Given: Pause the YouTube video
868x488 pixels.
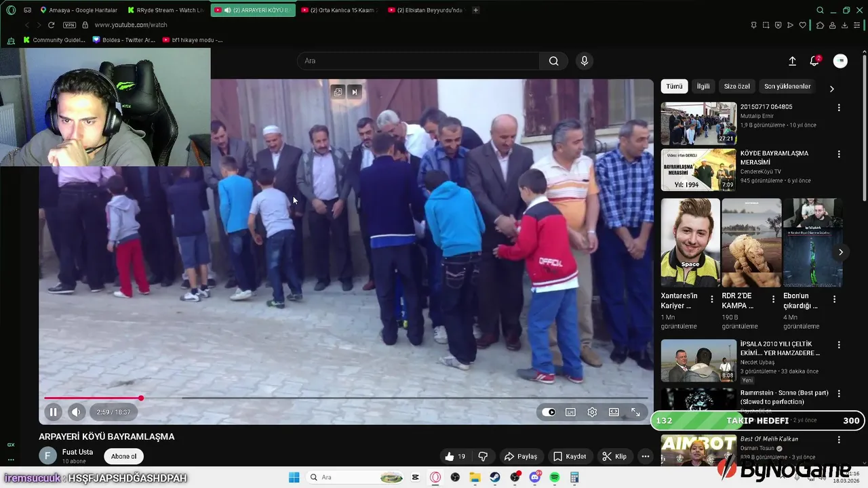Looking at the screenshot, I should [x=53, y=411].
